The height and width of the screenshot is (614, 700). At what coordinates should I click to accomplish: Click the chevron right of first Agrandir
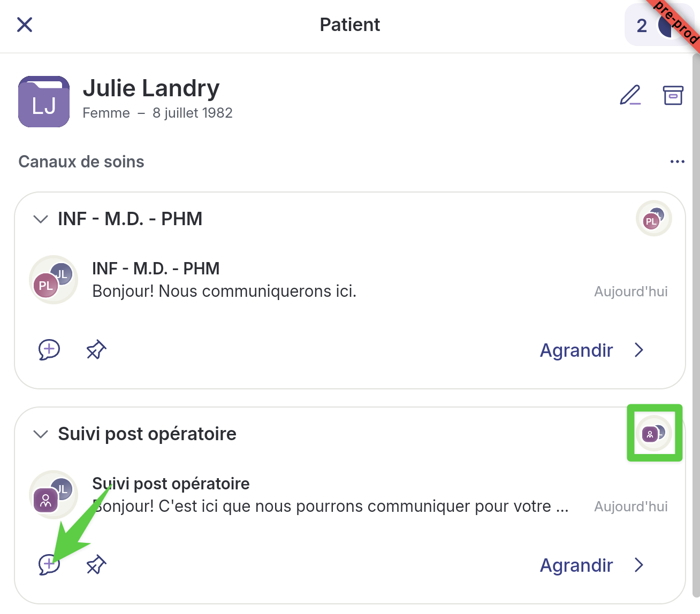[638, 350]
